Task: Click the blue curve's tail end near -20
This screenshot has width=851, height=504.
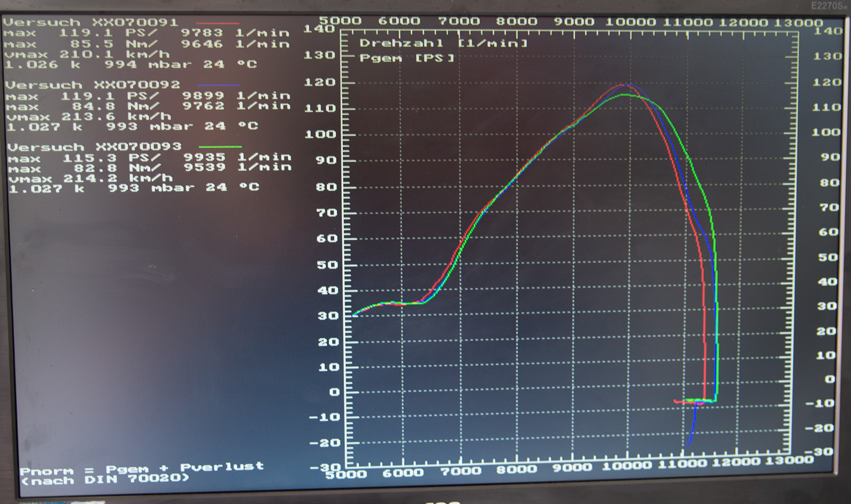Action: 689,442
